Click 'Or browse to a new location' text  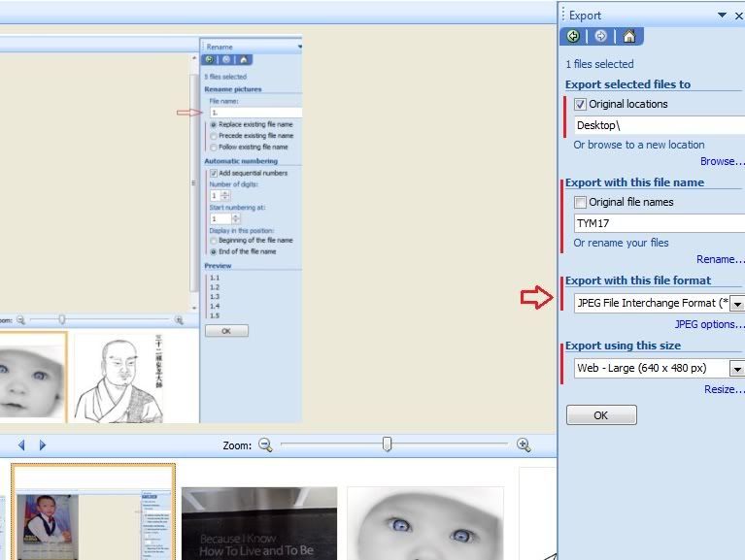(x=638, y=145)
